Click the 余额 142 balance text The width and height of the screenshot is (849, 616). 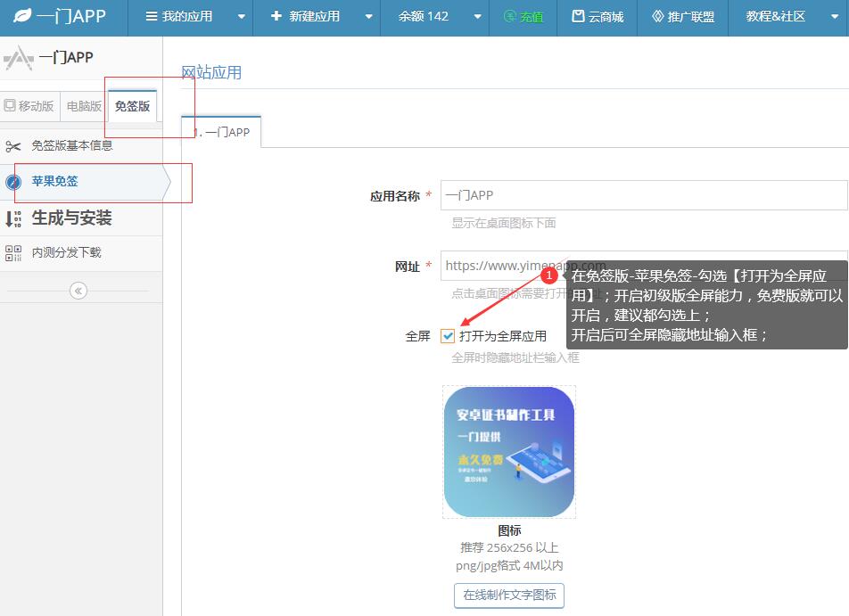(x=424, y=17)
